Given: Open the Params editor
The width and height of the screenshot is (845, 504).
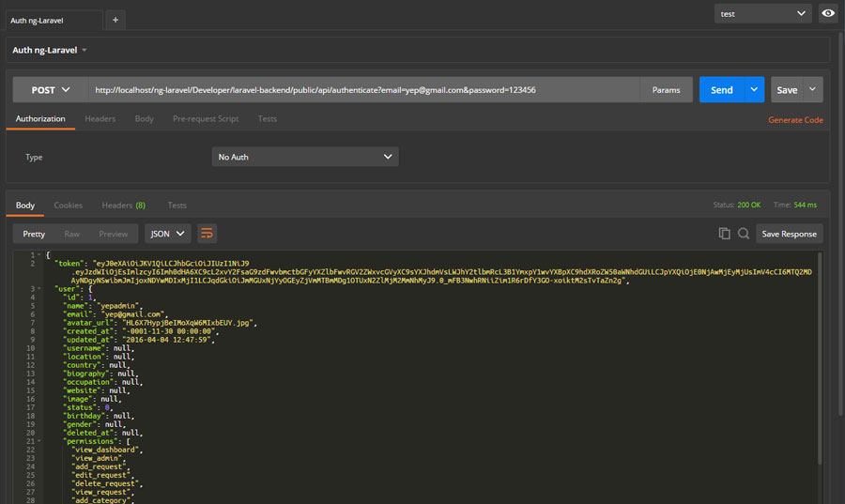Looking at the screenshot, I should (x=666, y=90).
